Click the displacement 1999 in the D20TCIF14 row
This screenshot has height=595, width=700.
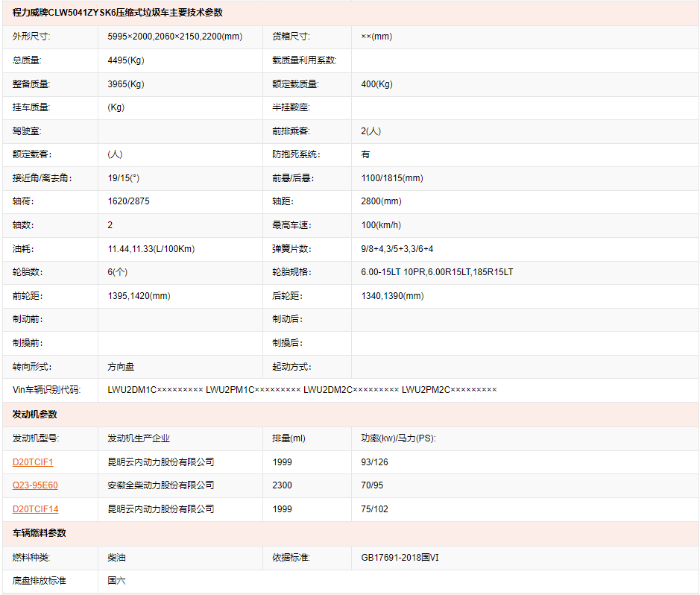click(282, 509)
